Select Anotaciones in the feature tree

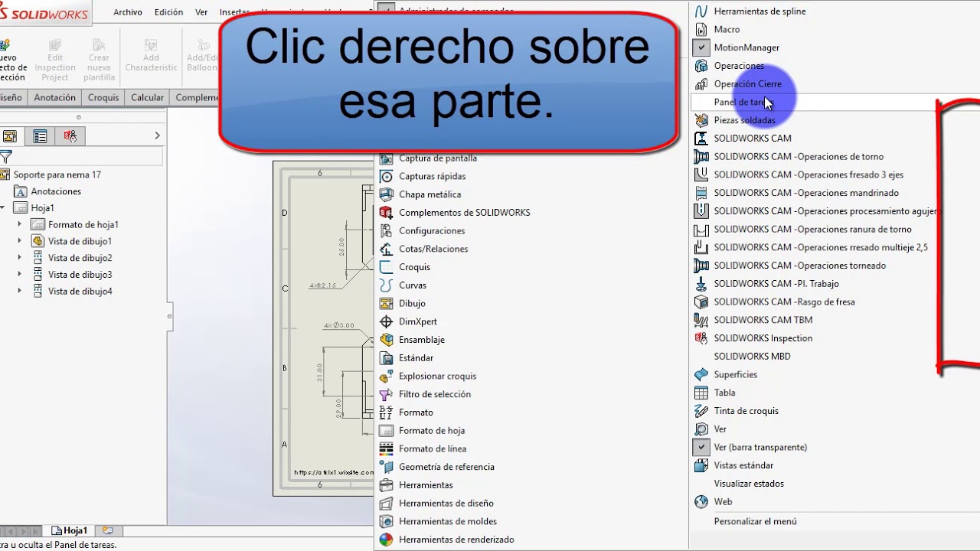coord(55,191)
